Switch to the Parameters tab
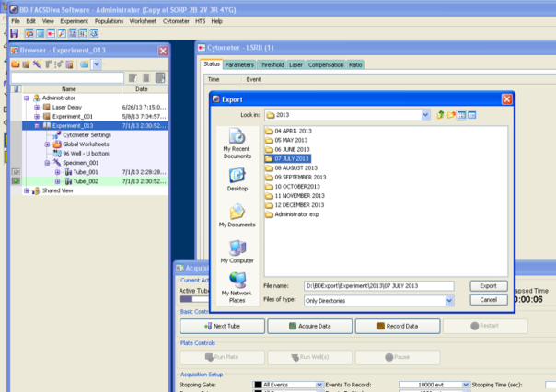The width and height of the screenshot is (556, 392). coord(239,64)
